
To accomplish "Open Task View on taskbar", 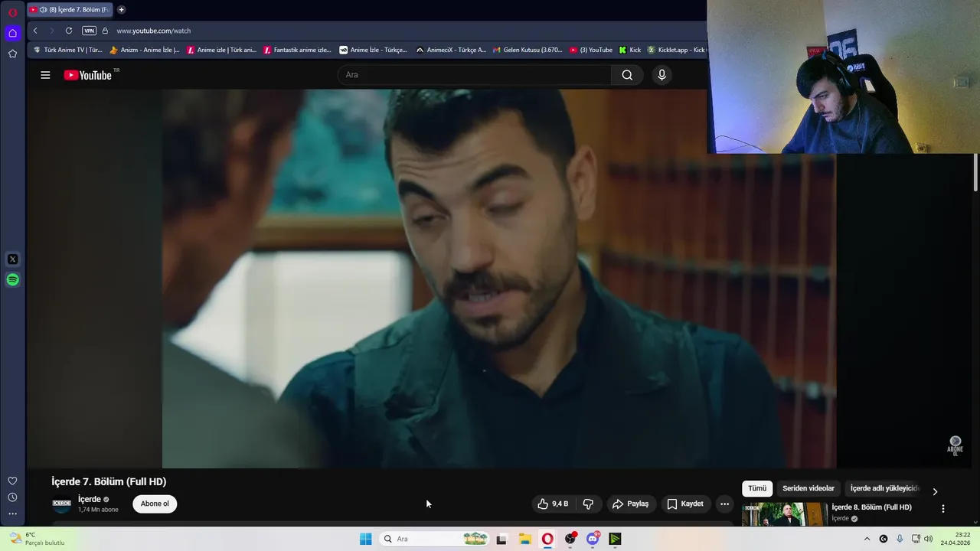I will click(501, 539).
